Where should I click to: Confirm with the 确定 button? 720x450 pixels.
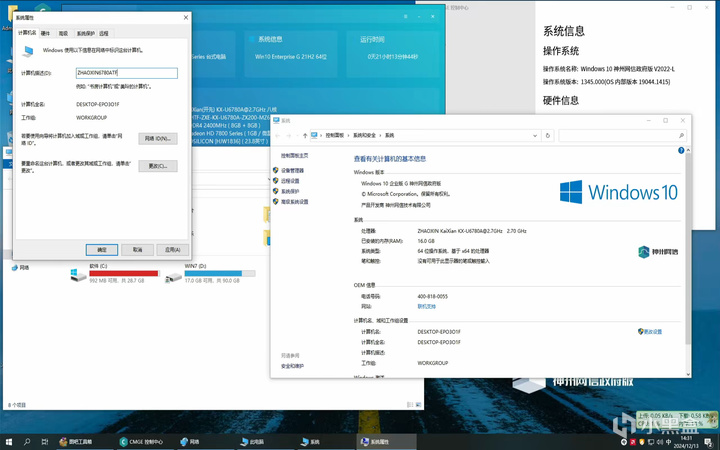(x=102, y=250)
